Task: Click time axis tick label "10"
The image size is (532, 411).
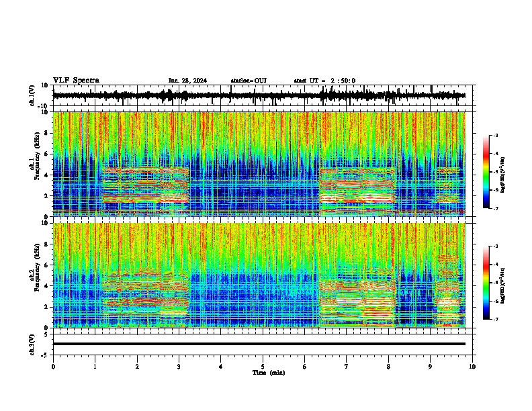Action: tap(472, 367)
